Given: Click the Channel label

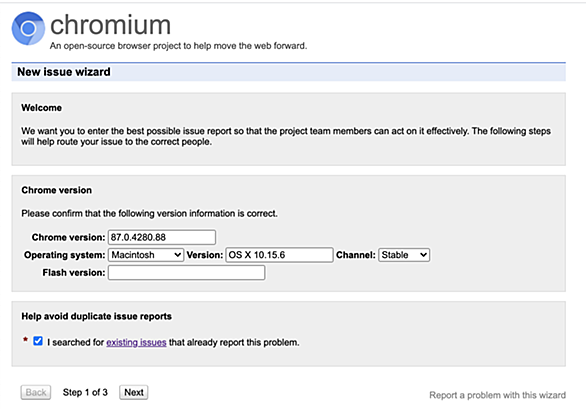Looking at the screenshot, I should click(355, 255).
